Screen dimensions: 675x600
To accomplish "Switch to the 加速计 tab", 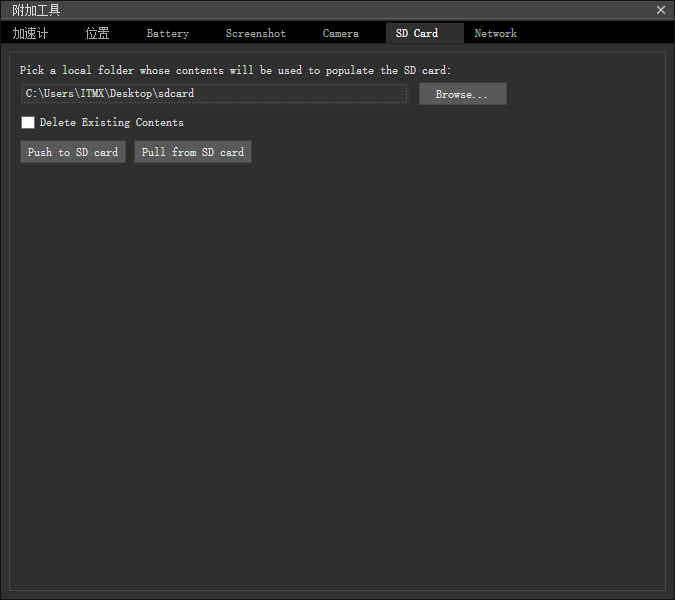I will pos(31,33).
